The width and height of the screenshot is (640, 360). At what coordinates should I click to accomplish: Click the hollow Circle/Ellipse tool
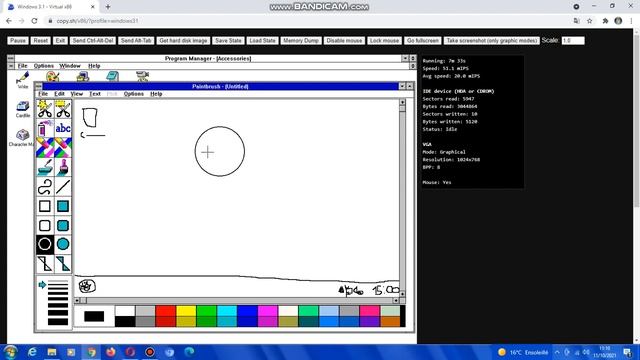tap(45, 244)
